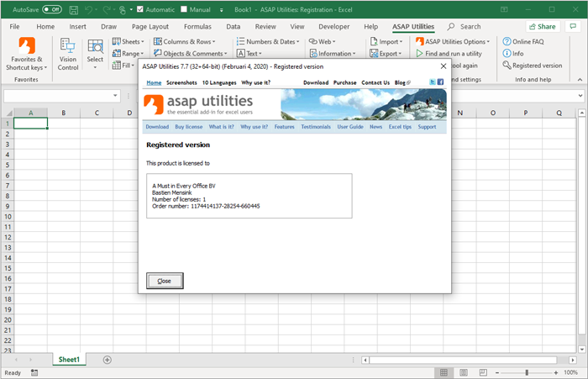Screen dimensions: 588x379
Task: Switch to Page Layout view icon
Action: coord(464,372)
